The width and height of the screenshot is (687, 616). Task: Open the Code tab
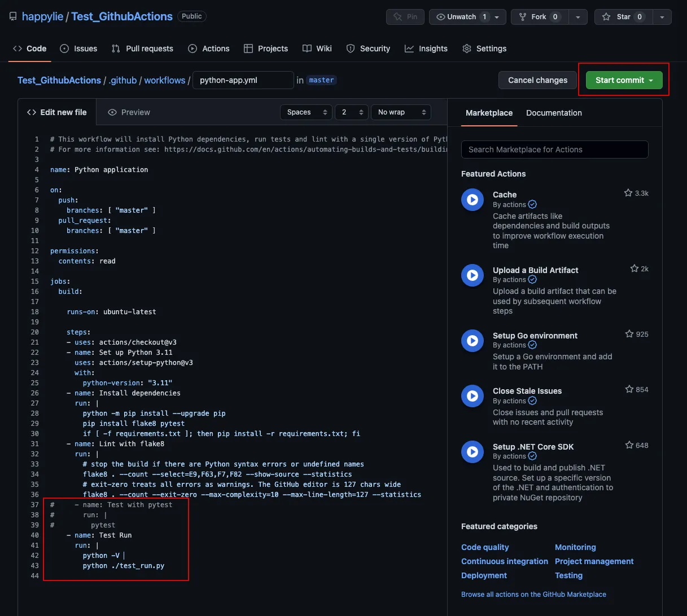(30, 49)
